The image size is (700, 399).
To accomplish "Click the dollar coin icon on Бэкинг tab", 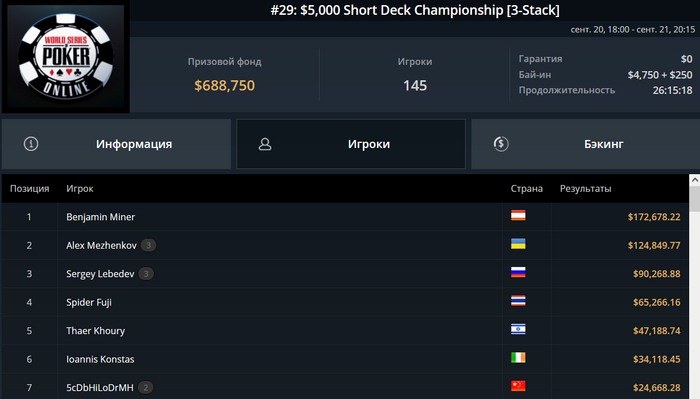I will pyautogui.click(x=501, y=144).
